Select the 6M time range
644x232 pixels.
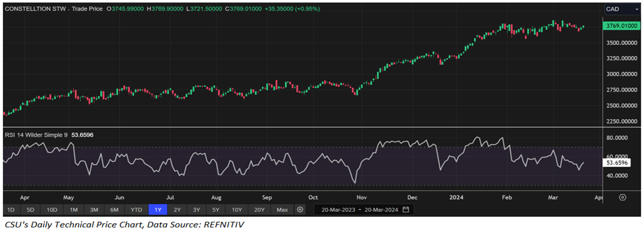coord(114,209)
